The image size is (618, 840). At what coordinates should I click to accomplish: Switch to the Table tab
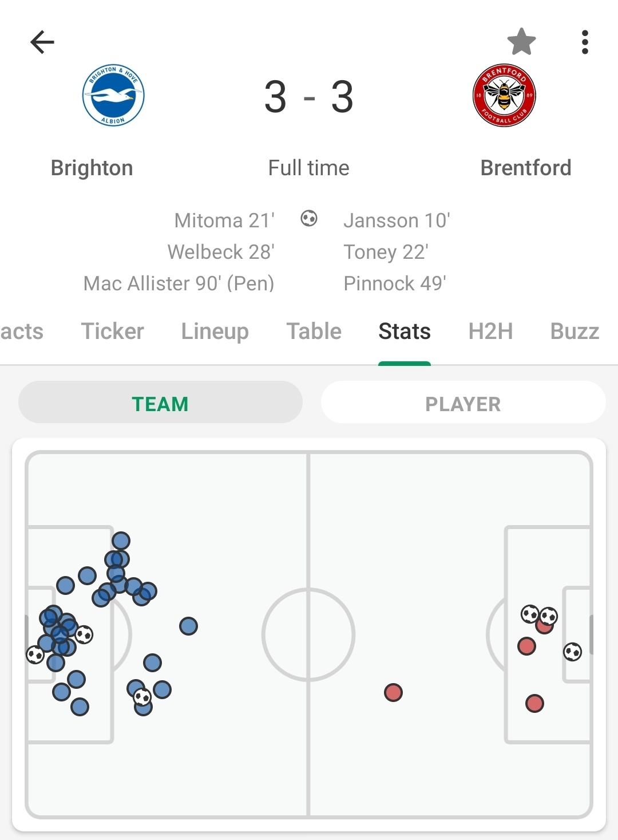pyautogui.click(x=314, y=331)
